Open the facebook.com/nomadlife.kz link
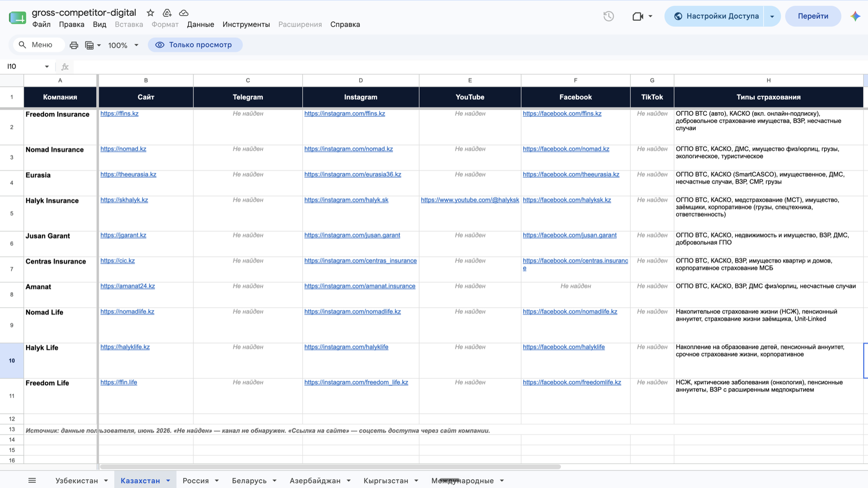This screenshot has width=868, height=488. pyautogui.click(x=570, y=312)
